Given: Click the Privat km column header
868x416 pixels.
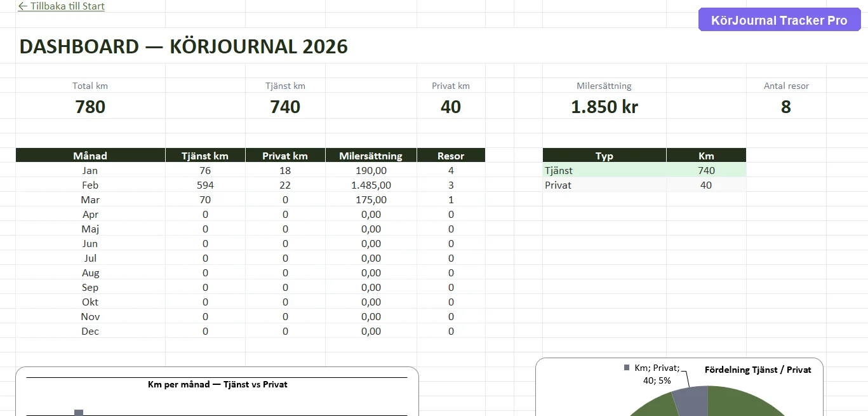Looking at the screenshot, I should click(285, 156).
